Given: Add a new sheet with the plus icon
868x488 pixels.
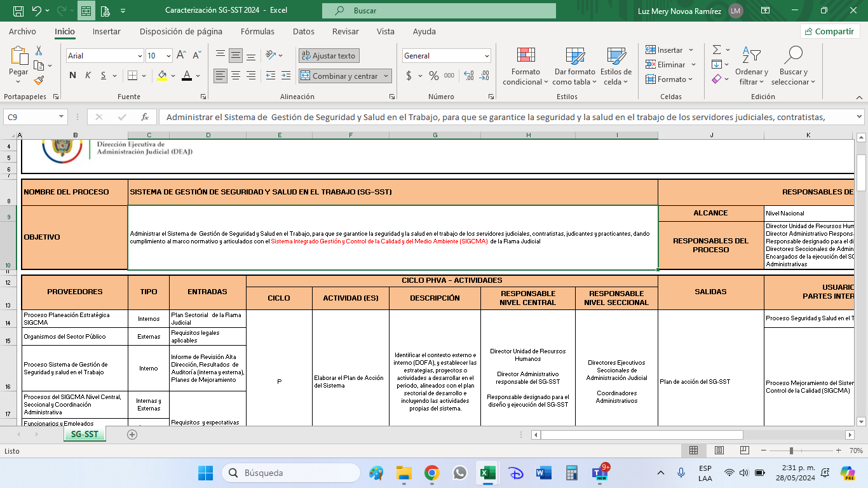Looking at the screenshot, I should click(132, 435).
